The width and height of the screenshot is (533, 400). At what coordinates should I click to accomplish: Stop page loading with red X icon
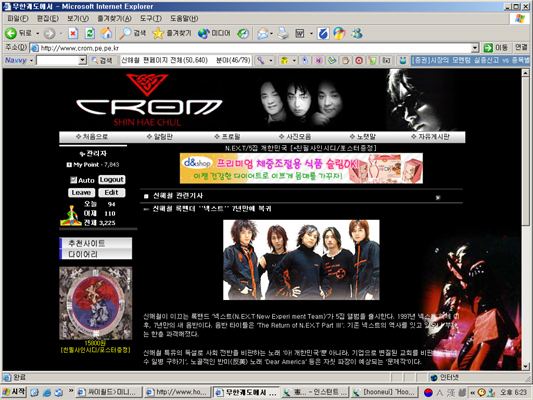pyautogui.click(x=73, y=33)
